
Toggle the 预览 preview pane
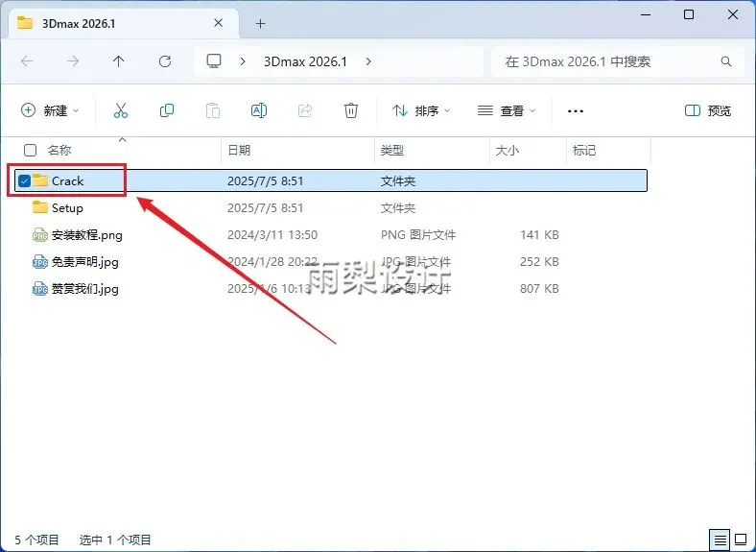(x=708, y=110)
